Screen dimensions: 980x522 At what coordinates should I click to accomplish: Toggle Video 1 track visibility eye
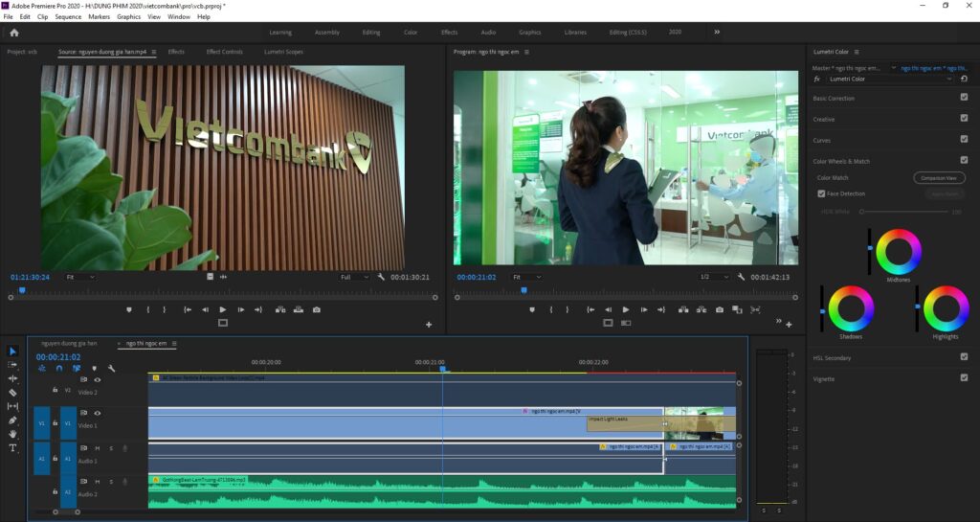[98, 413]
